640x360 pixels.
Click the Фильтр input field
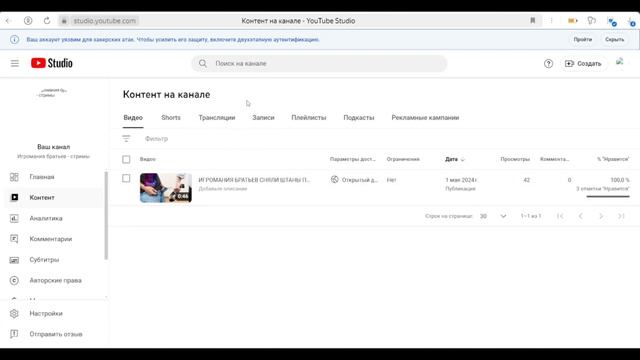pos(156,139)
